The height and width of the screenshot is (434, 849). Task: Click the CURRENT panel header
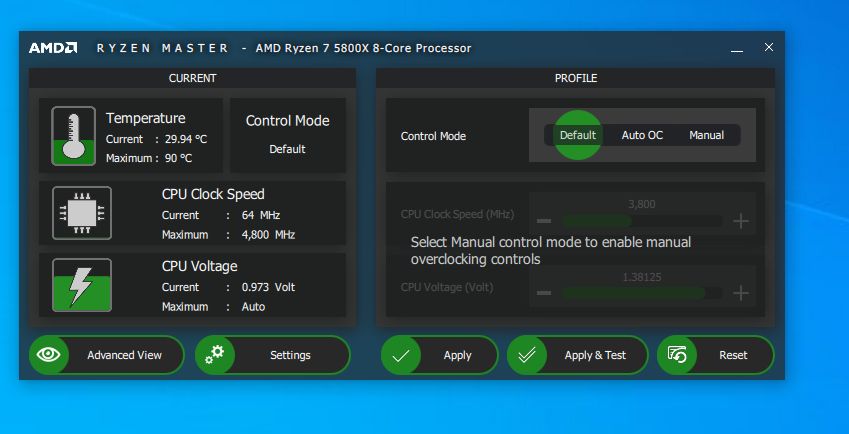(x=192, y=78)
